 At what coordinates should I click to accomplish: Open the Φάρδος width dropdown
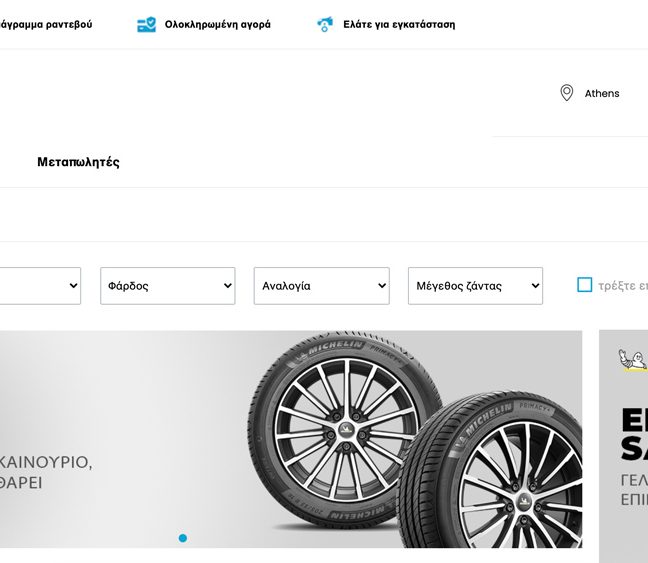[168, 286]
